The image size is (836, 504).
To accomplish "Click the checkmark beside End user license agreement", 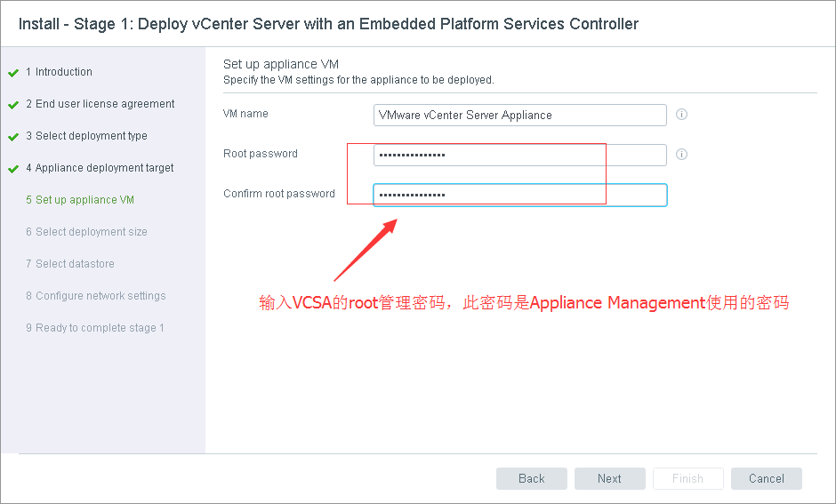I will [x=13, y=105].
